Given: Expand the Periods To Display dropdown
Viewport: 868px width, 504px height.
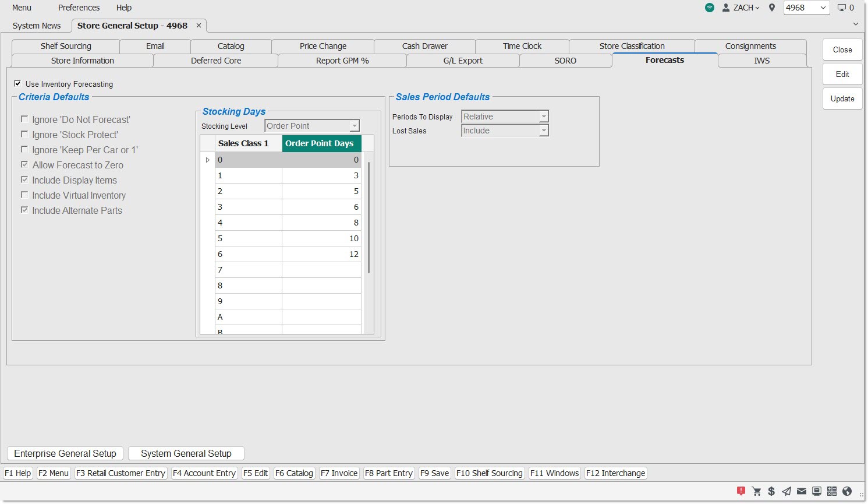Looking at the screenshot, I should tap(543, 117).
